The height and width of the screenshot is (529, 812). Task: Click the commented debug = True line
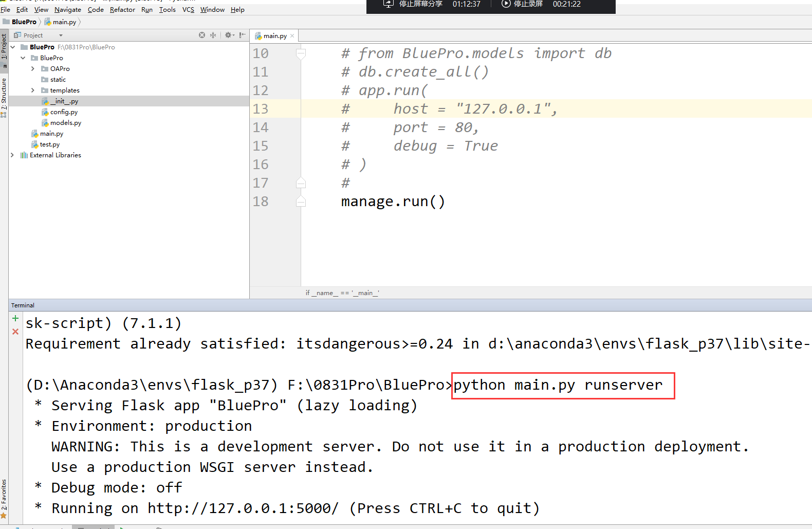point(420,146)
